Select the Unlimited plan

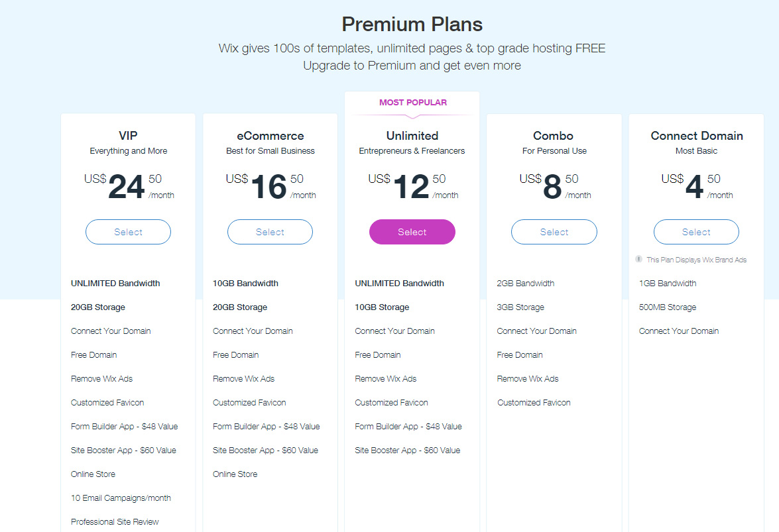[x=412, y=232]
